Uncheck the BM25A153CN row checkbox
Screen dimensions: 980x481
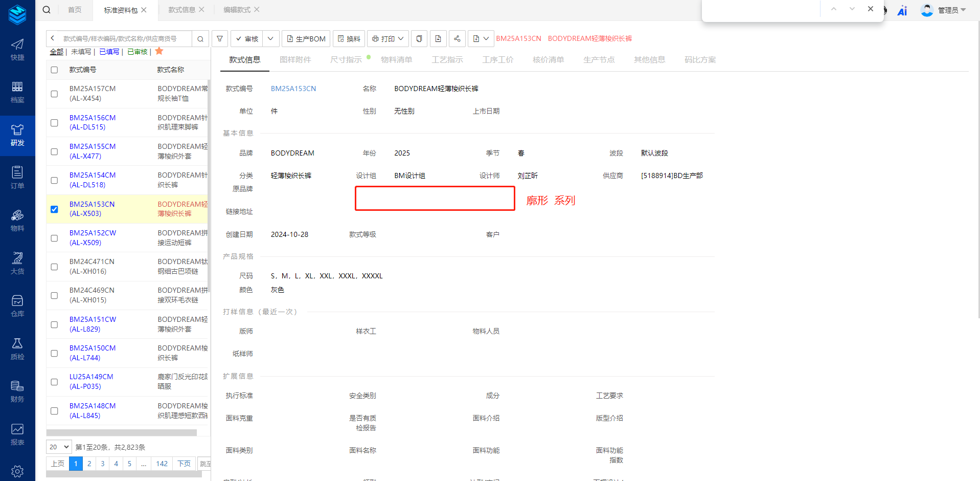click(54, 209)
